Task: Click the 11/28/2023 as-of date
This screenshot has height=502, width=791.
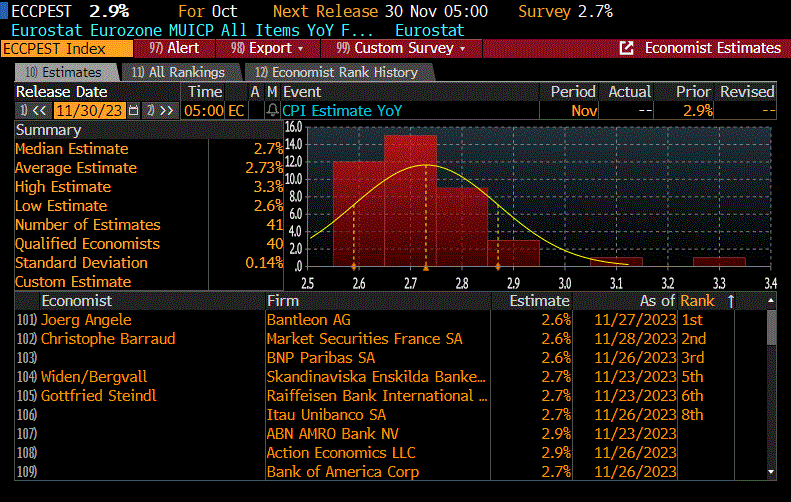Action: click(x=635, y=339)
